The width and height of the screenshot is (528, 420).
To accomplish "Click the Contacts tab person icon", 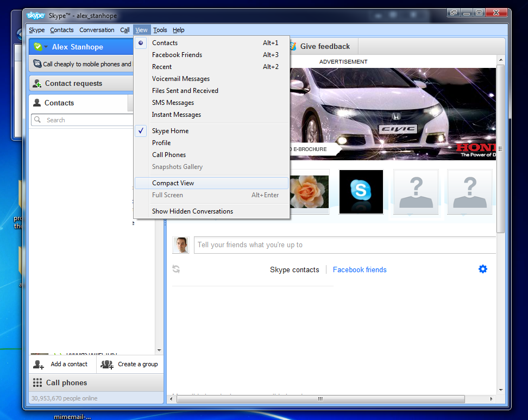I will (x=37, y=103).
